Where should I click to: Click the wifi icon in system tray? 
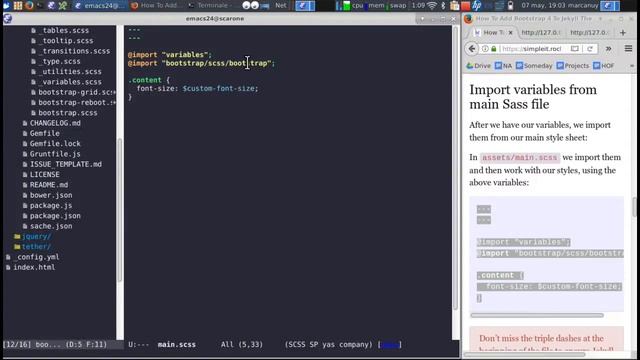(x=431, y=5)
